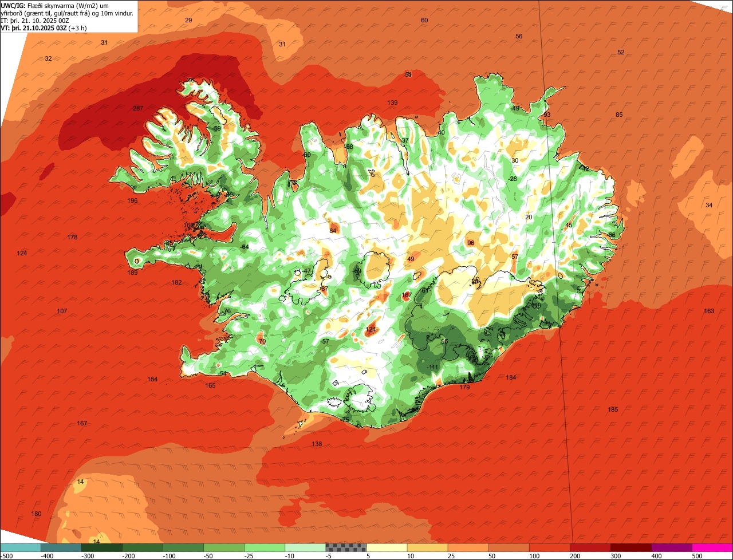This screenshot has height=560, width=733.
Task: Click the legend label -500
Action: pyautogui.click(x=7, y=556)
